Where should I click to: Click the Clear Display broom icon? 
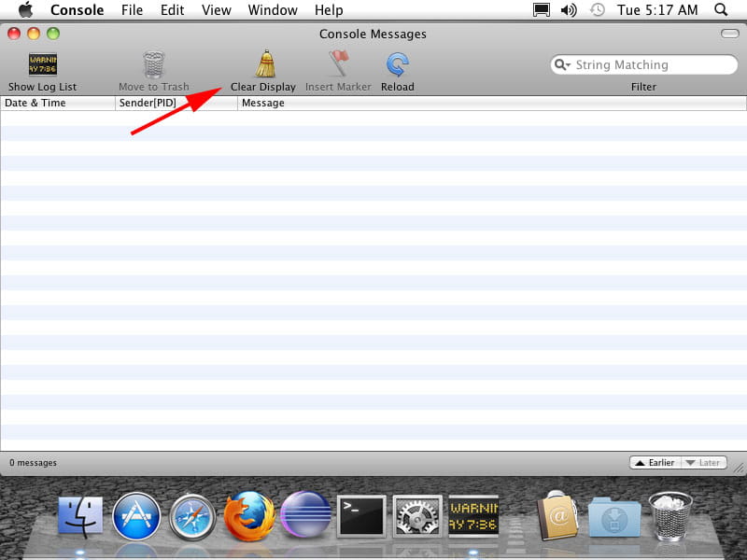tap(265, 63)
